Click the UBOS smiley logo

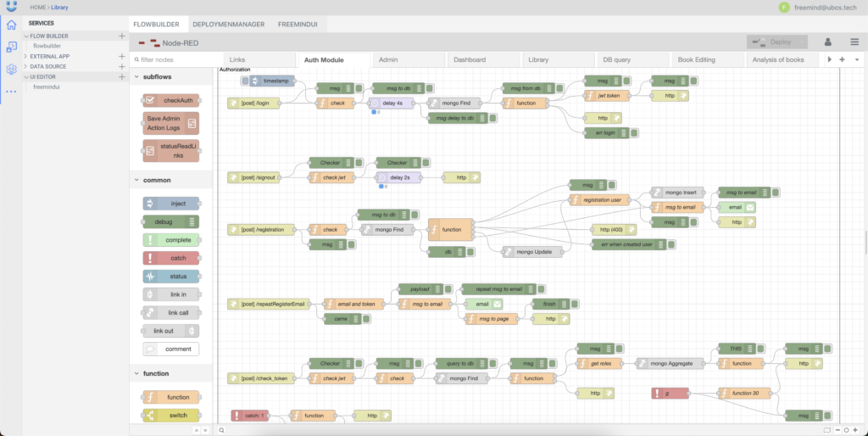[11, 6]
